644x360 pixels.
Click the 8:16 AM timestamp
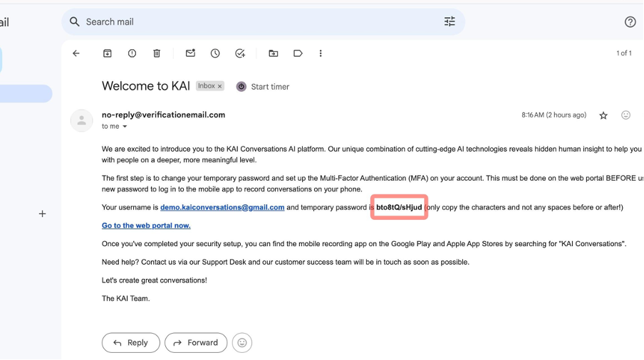click(x=554, y=115)
